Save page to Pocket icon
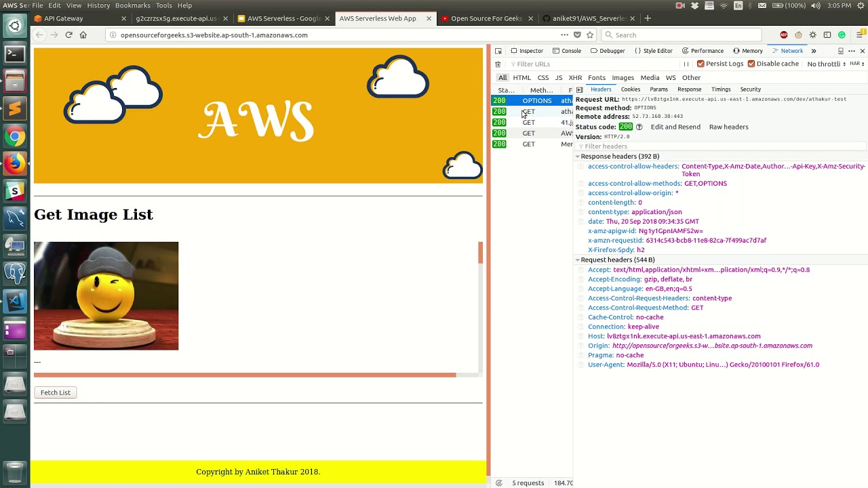 point(577,35)
